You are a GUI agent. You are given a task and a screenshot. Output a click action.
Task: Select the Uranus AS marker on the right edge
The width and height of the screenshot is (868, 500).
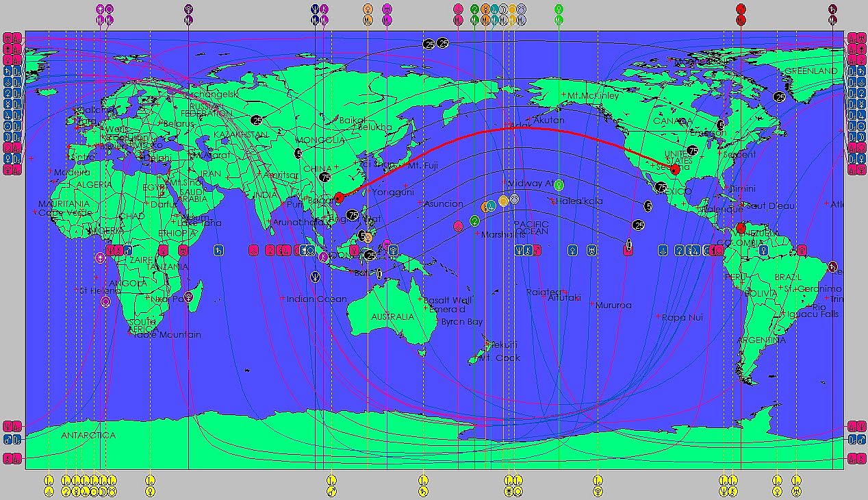(857, 38)
